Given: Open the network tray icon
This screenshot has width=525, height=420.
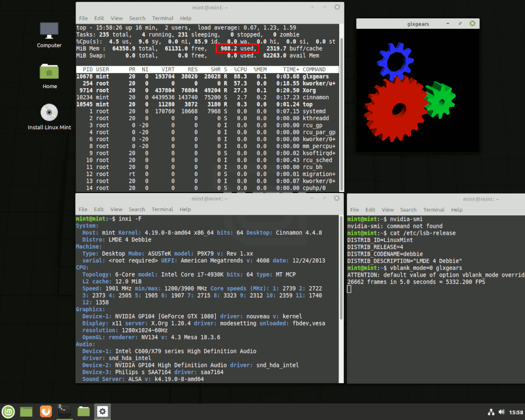Looking at the screenshot, I should click(491, 412).
